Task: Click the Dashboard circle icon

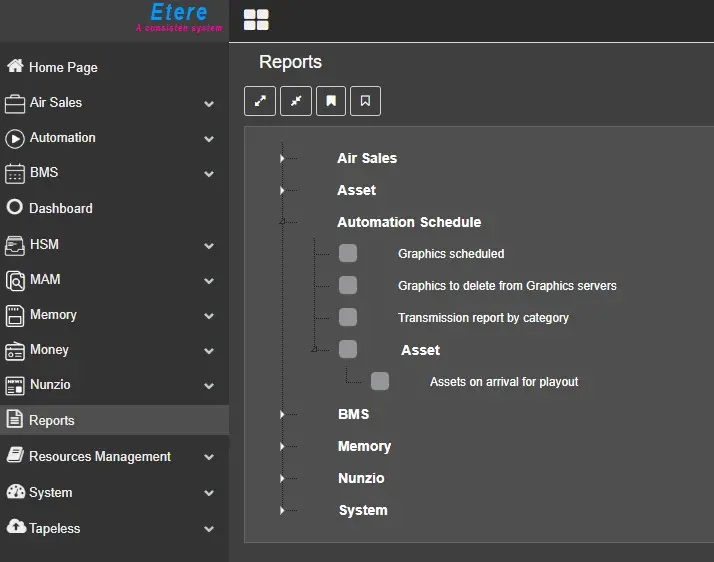Action: [x=15, y=208]
